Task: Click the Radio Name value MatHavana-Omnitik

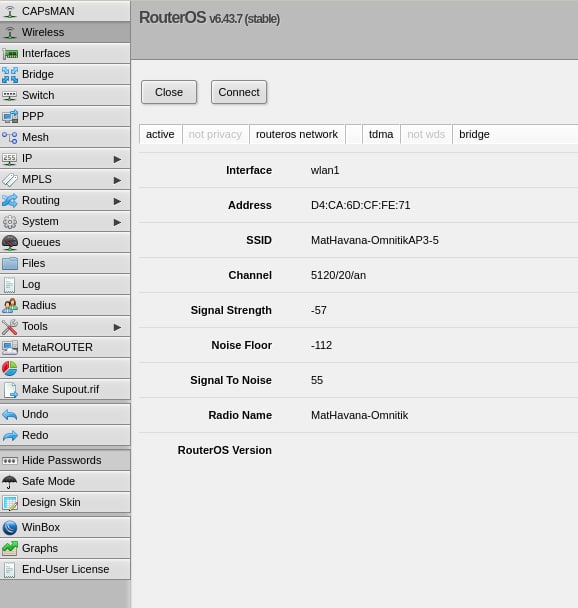Action: (359, 415)
